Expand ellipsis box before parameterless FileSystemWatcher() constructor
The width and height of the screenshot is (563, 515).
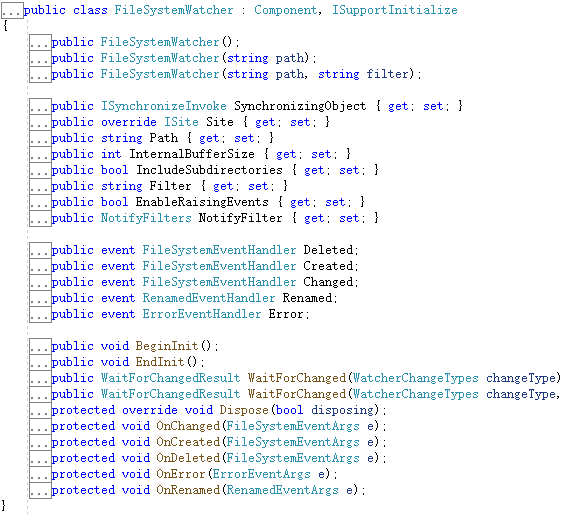(40, 42)
